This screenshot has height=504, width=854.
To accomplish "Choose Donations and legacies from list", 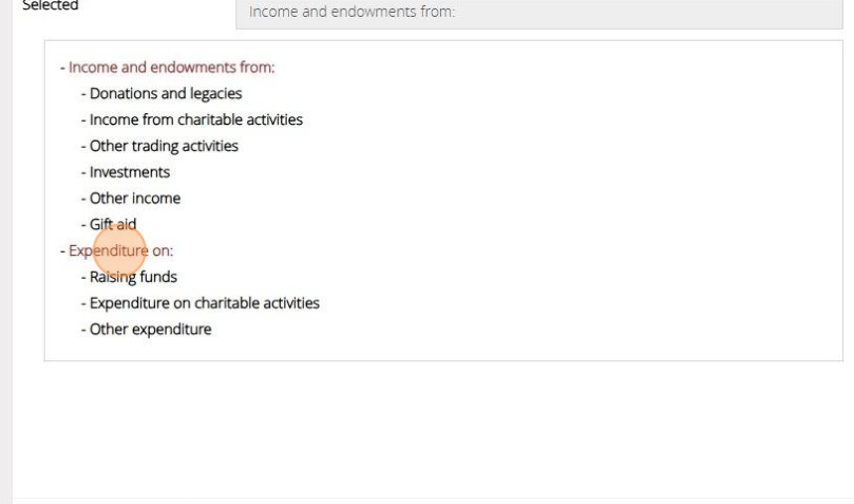I will [x=166, y=93].
